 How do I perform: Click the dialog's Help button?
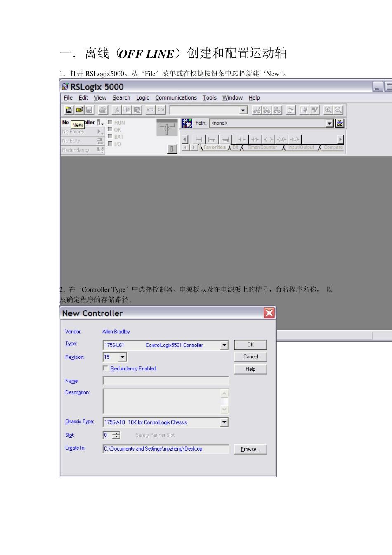pos(250,369)
